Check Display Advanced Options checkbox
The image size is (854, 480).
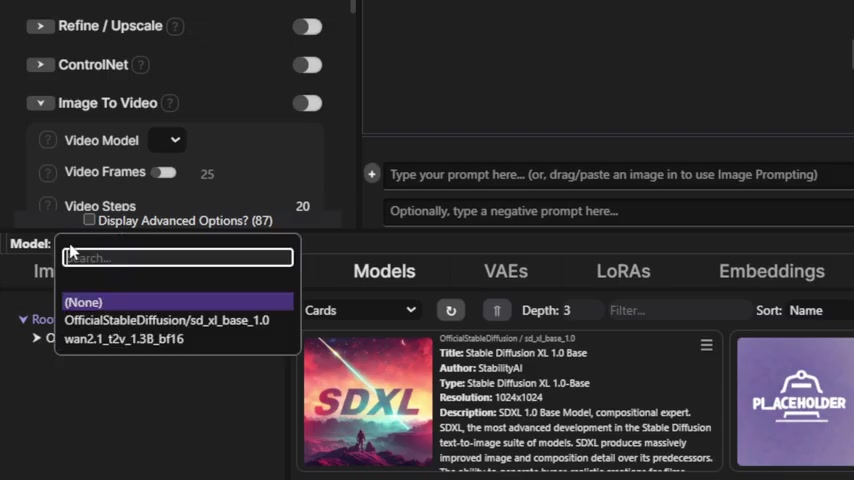point(89,220)
